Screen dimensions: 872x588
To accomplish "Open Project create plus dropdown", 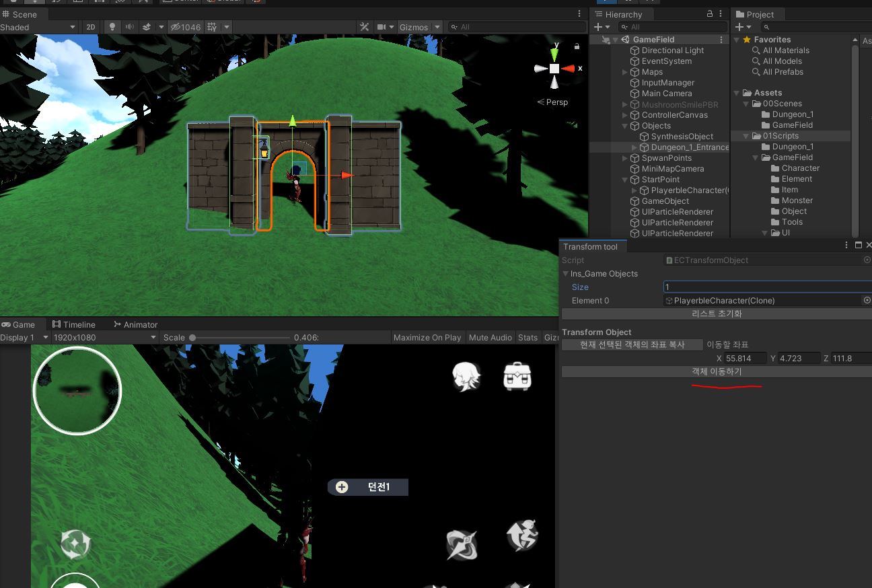I will coord(743,27).
